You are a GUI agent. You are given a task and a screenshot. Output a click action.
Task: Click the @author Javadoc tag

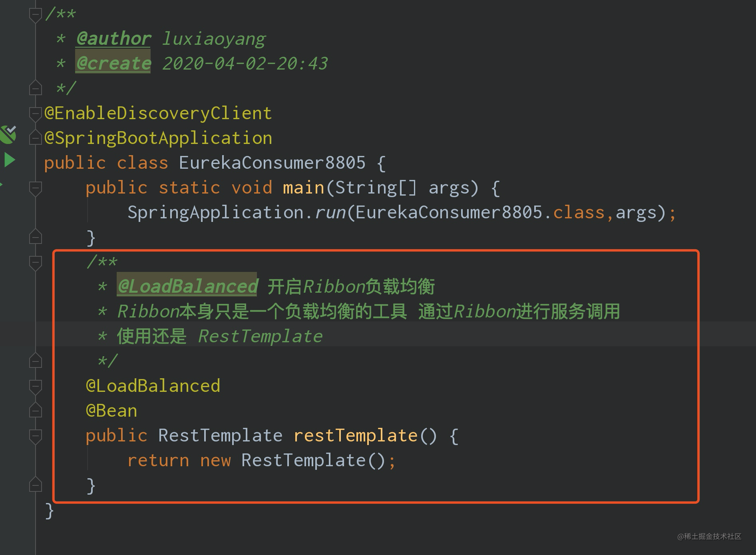coord(113,38)
